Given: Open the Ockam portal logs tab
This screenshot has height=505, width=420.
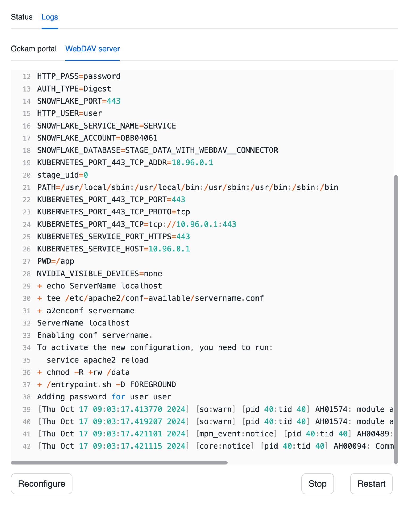Looking at the screenshot, I should click(x=33, y=49).
